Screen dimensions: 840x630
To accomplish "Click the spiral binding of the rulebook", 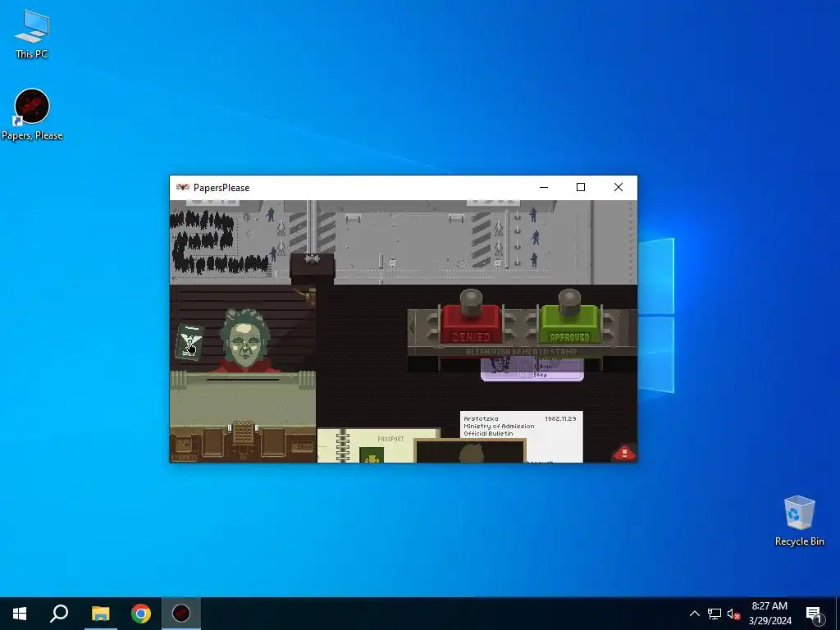I will (x=342, y=447).
